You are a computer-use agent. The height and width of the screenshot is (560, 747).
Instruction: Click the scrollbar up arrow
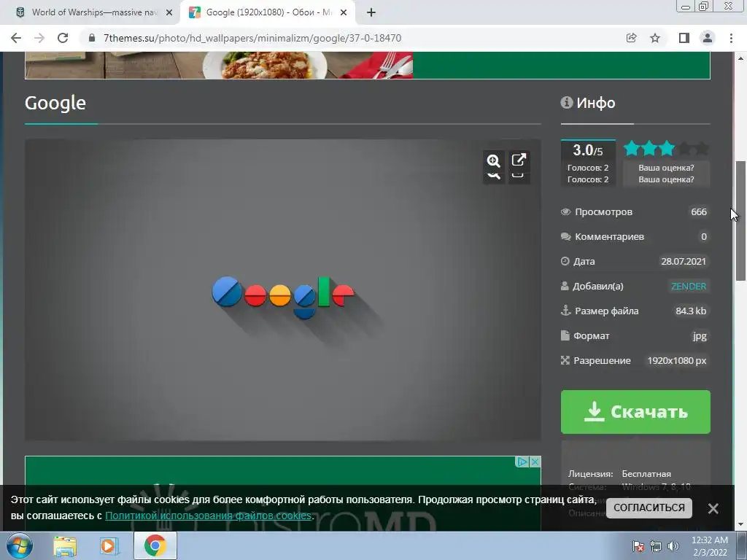[740, 58]
